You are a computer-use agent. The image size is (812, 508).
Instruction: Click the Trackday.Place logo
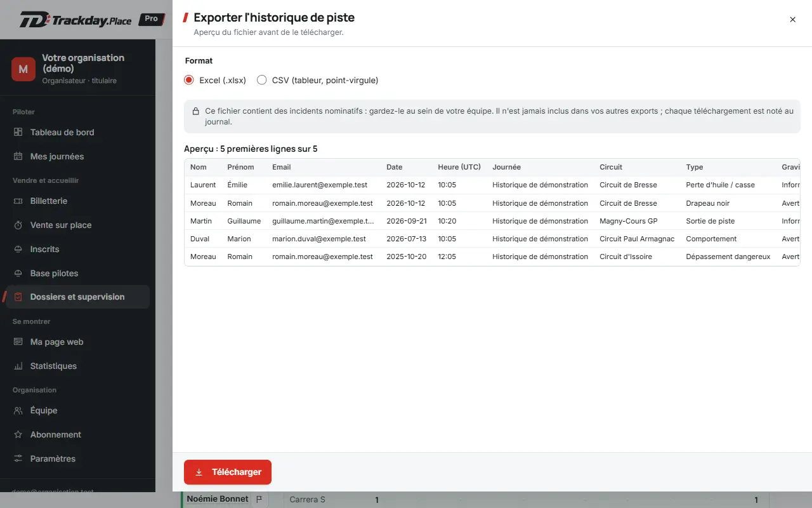pyautogui.click(x=76, y=20)
